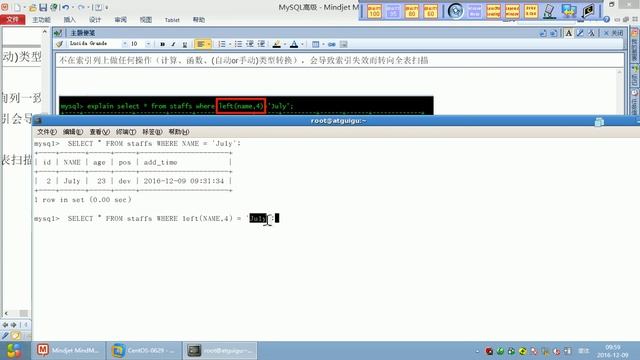This screenshot has width=640, height=360.
Task: Open the 视图 ribbon tab
Action: (x=146, y=20)
